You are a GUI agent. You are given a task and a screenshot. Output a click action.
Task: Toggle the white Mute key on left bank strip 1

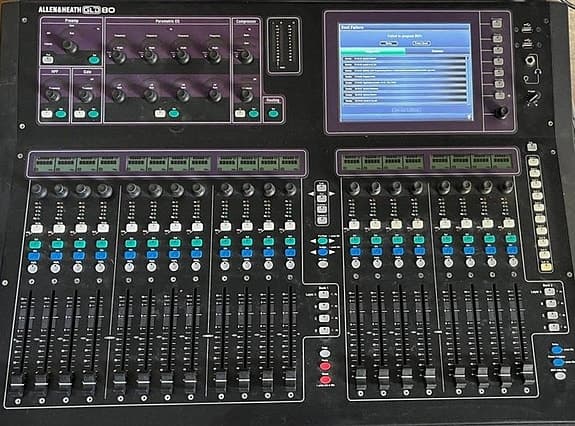coord(37,228)
